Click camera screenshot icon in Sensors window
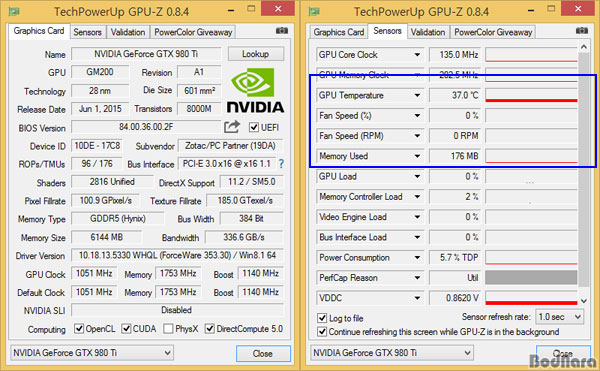Screen dimensions: 600x371 (582, 31)
